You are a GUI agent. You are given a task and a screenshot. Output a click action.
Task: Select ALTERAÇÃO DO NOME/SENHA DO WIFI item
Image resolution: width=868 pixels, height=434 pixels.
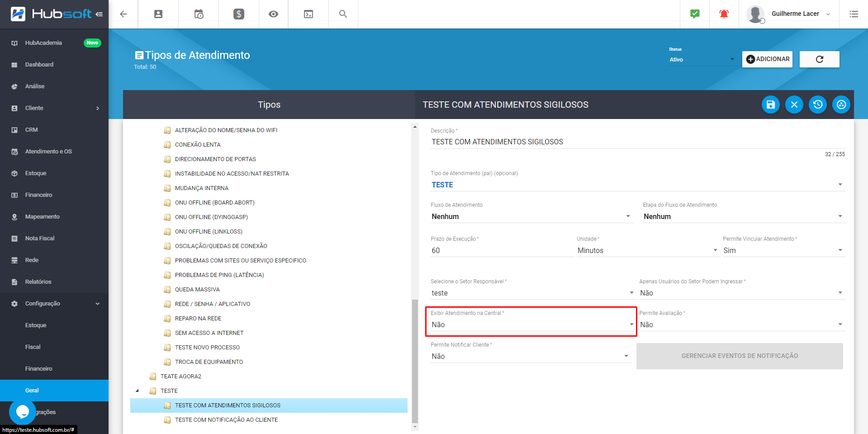coord(226,130)
